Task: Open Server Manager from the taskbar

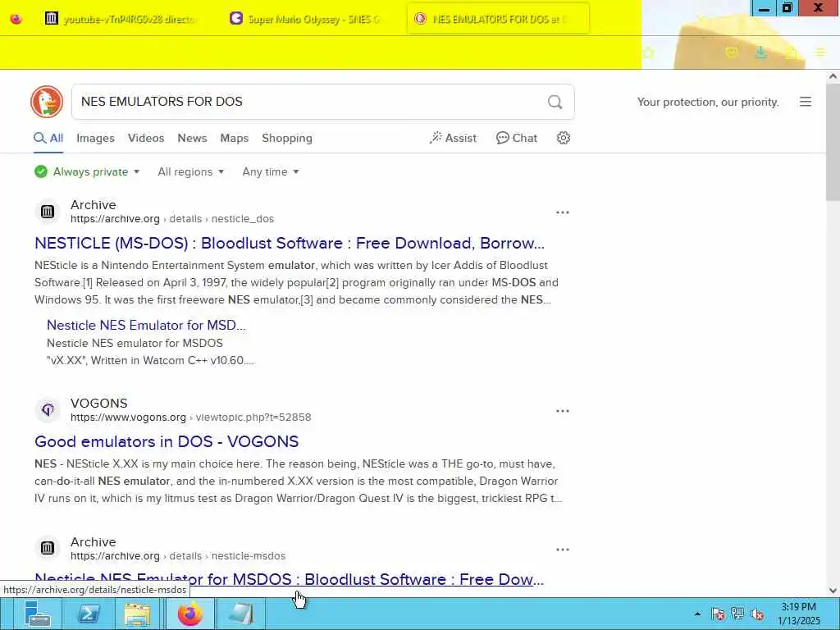Action: pos(37,614)
